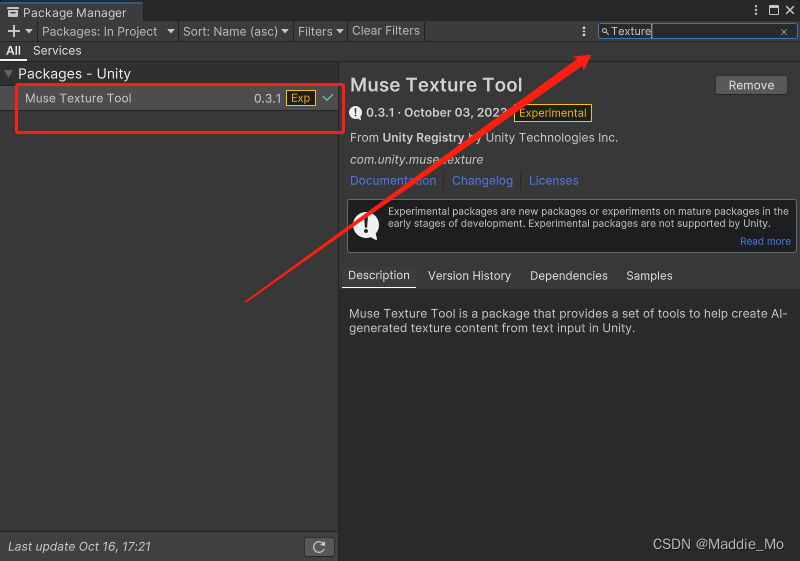
Task: Collapse the Packages - Unity group
Action: (x=9, y=74)
